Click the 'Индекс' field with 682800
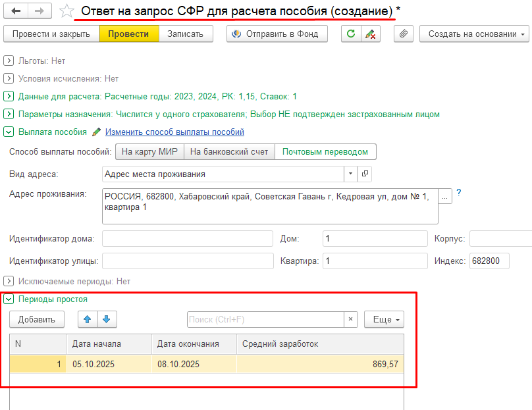The image size is (532, 410). 490,261
